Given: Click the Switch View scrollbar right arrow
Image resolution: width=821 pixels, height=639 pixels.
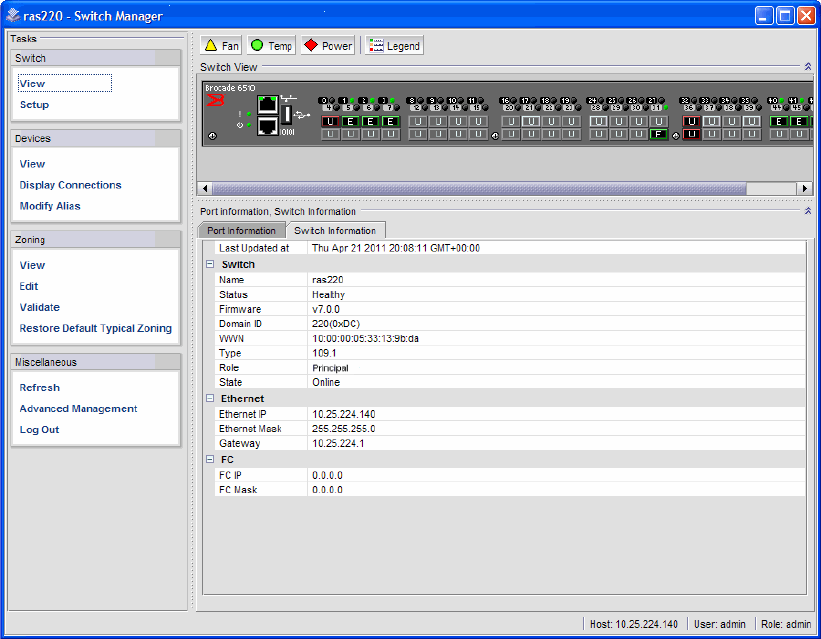Looking at the screenshot, I should click(x=804, y=188).
